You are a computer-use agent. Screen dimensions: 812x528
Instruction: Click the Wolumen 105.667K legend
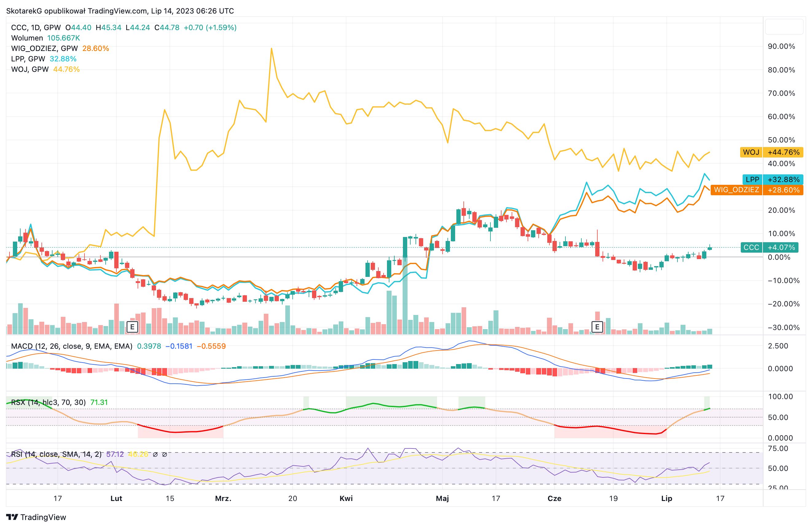click(x=45, y=38)
